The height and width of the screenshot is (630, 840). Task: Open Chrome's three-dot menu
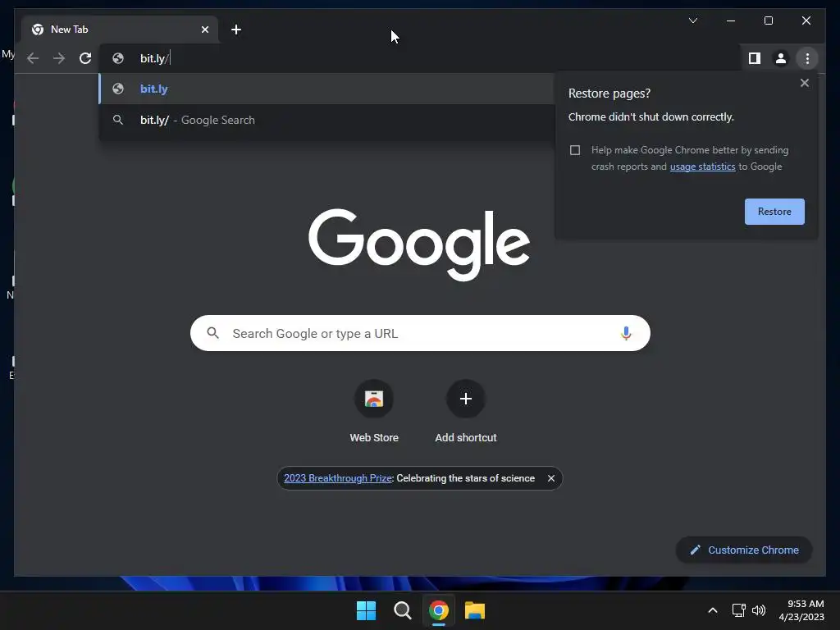coord(807,58)
